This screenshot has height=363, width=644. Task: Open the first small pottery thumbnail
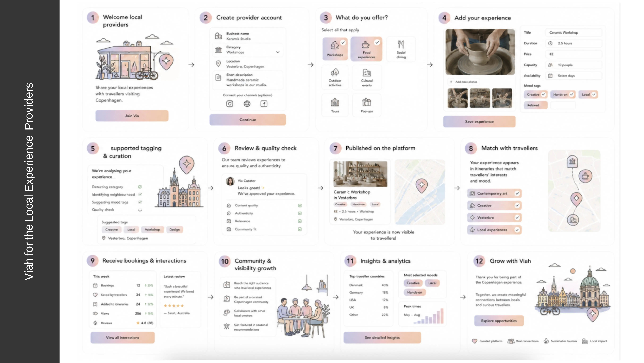(x=458, y=98)
